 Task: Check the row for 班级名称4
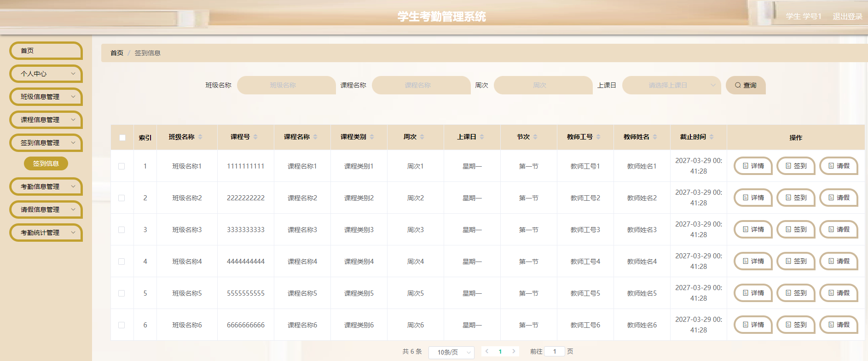click(x=122, y=262)
